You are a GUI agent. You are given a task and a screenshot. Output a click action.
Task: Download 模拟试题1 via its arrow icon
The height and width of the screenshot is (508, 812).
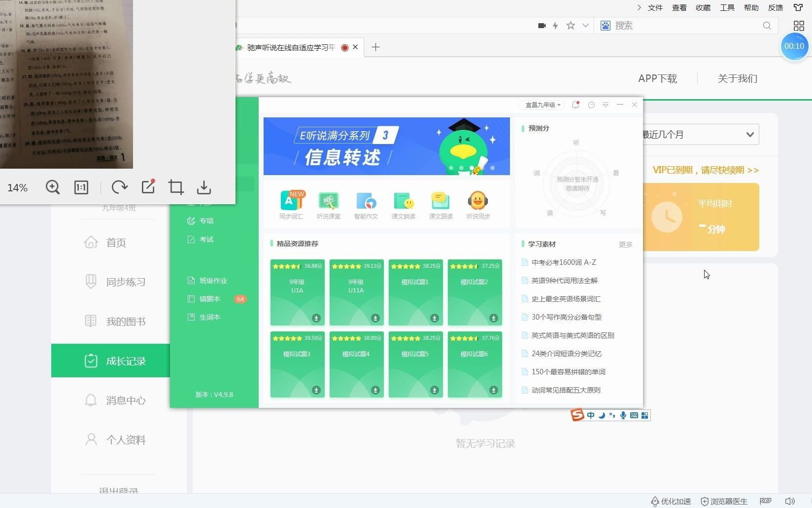(435, 318)
